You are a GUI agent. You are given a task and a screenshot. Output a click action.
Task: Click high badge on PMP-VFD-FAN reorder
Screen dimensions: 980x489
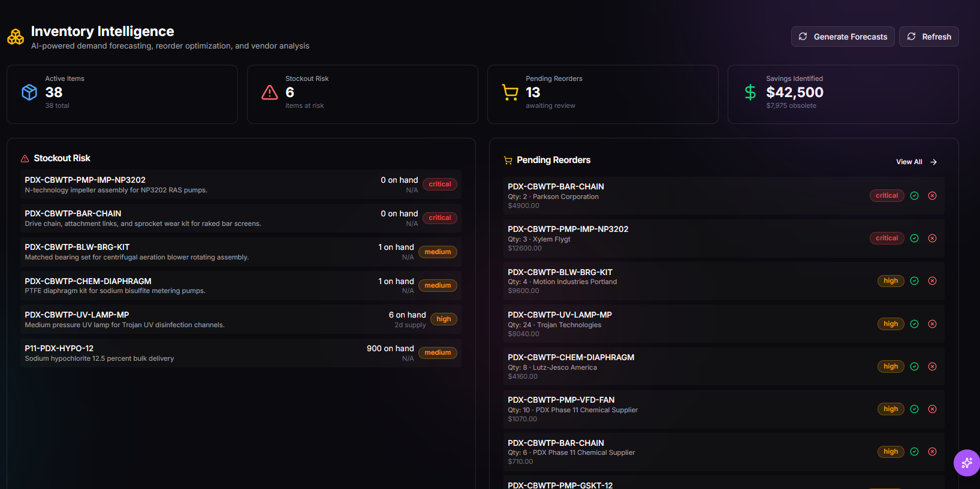891,409
